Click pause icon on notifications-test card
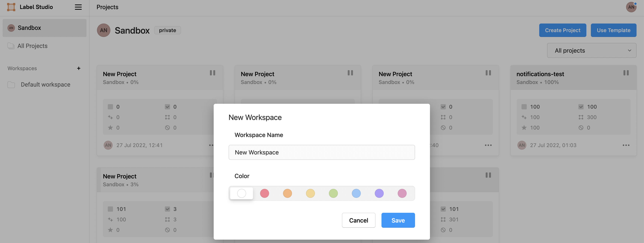The width and height of the screenshot is (644, 243). click(626, 73)
